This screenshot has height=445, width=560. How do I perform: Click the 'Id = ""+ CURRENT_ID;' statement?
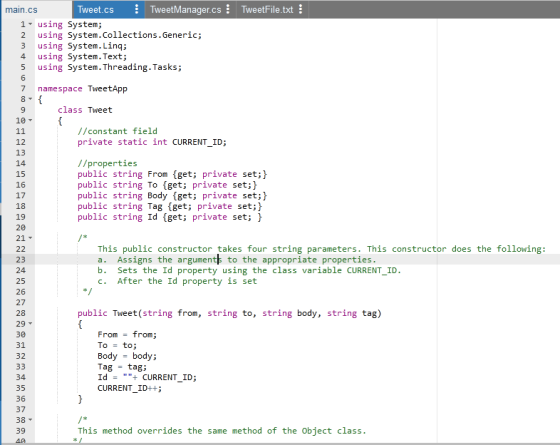[147, 378]
